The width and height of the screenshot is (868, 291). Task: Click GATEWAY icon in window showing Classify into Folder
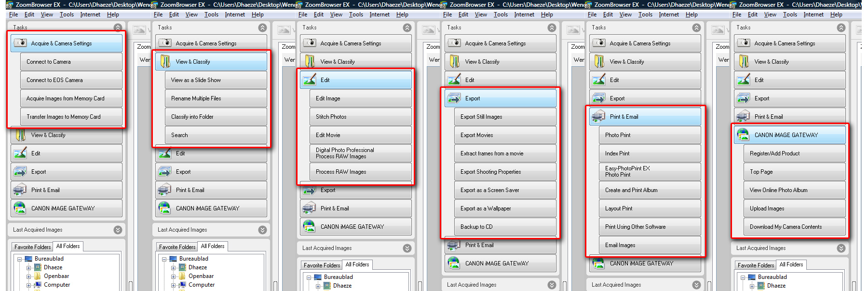coord(165,208)
